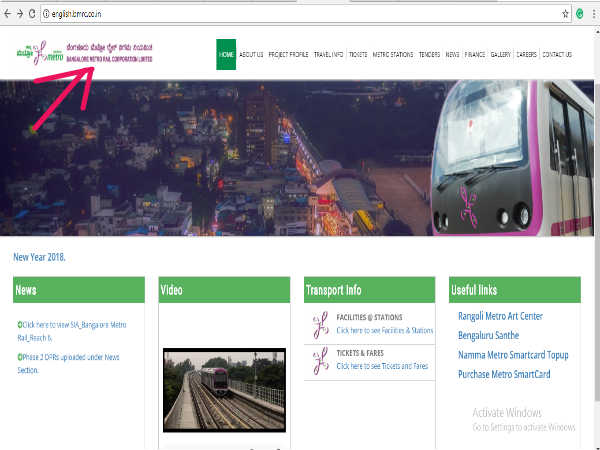View site info icon beside the URL

(46, 14)
